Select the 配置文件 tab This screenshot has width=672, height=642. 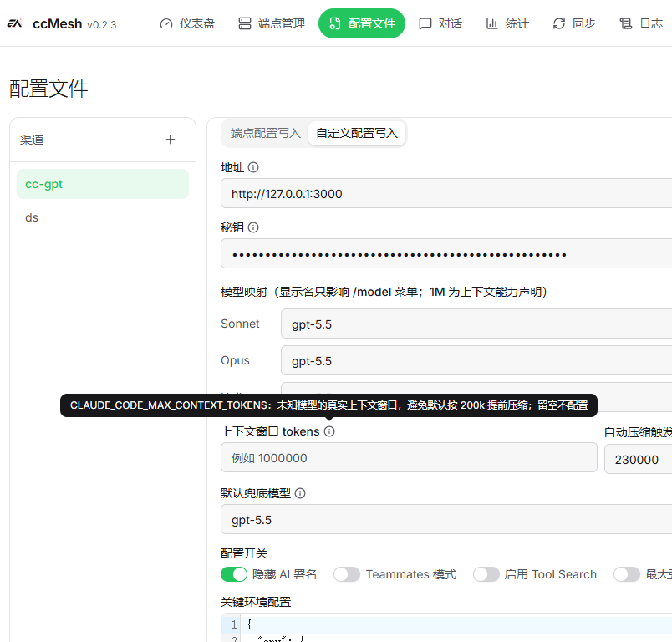point(362,23)
